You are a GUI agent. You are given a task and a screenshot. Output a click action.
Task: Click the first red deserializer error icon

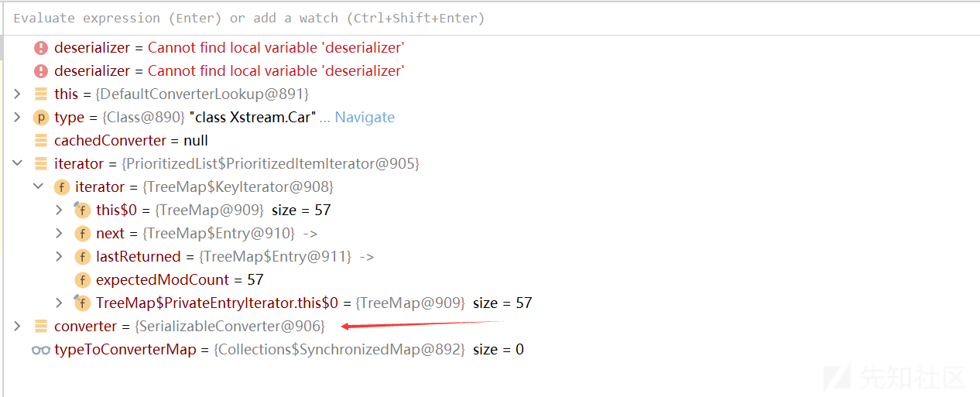(41, 48)
